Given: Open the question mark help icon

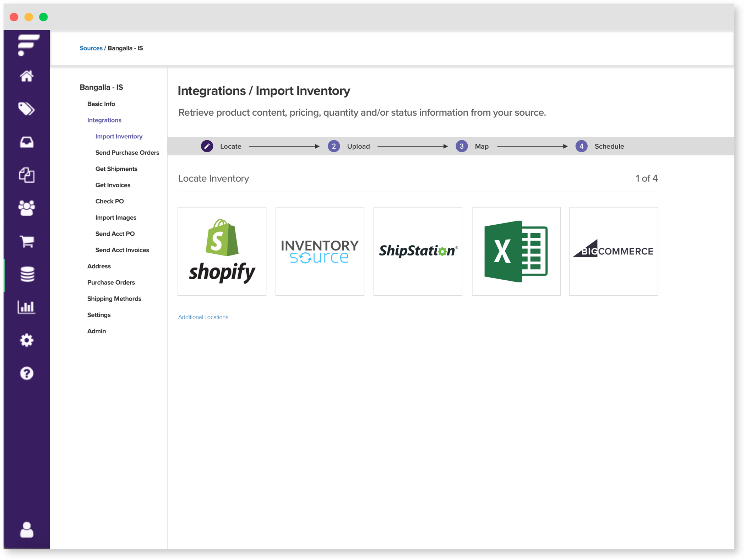Looking at the screenshot, I should coord(27,373).
